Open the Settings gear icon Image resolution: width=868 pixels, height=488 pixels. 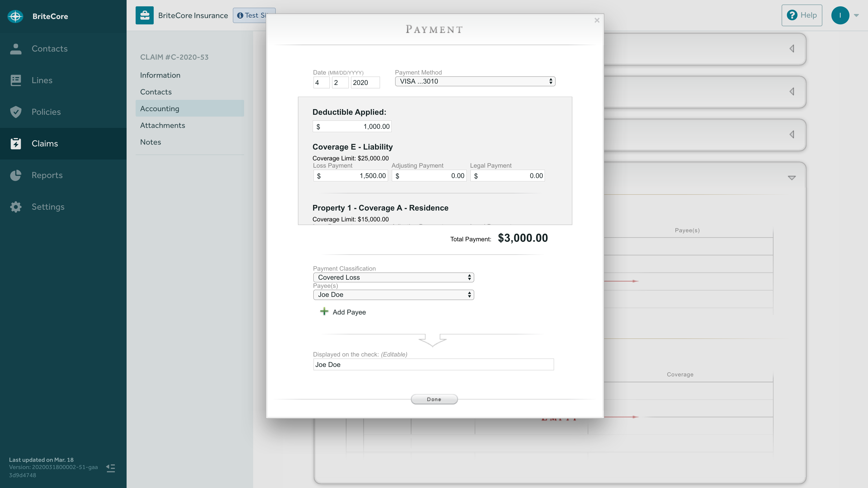click(x=16, y=207)
